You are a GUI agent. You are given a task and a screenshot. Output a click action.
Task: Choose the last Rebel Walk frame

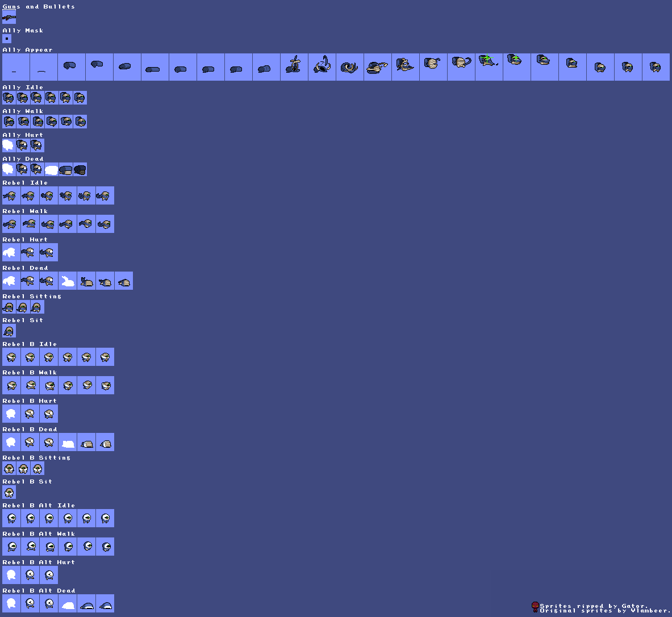(x=105, y=224)
